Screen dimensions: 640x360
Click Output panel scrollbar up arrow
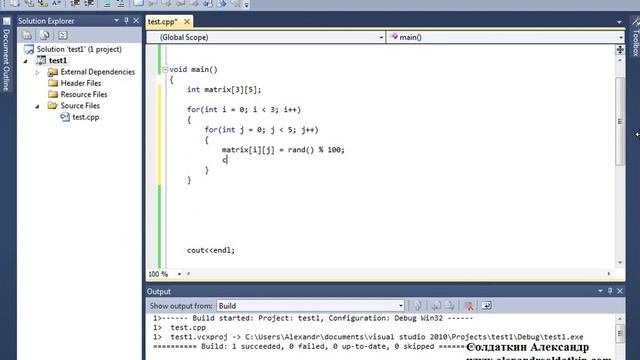tap(620, 318)
